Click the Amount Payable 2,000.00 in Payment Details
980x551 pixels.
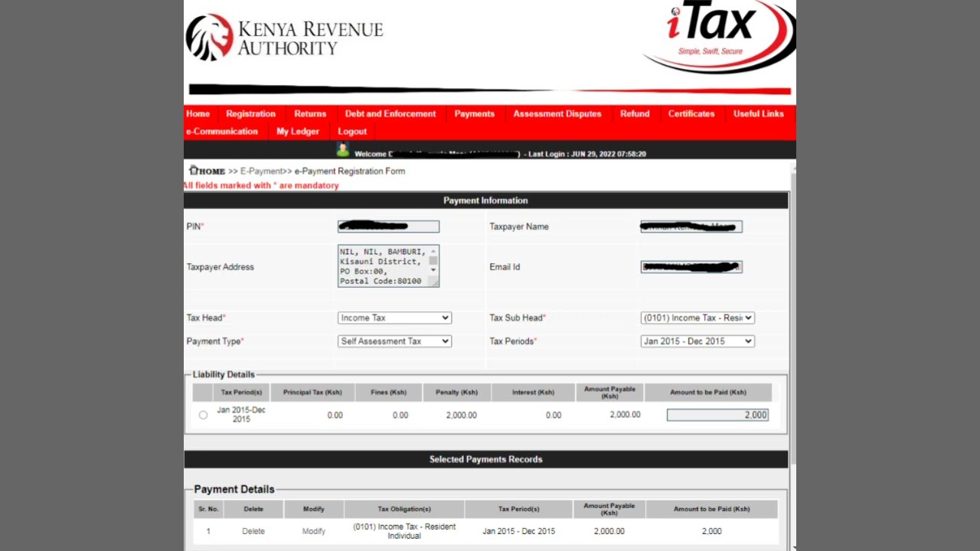pyautogui.click(x=609, y=531)
